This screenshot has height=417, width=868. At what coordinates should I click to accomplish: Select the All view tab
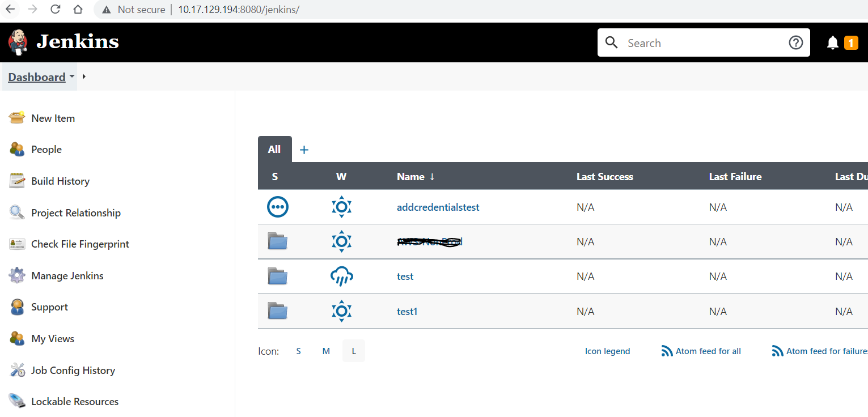(274, 149)
